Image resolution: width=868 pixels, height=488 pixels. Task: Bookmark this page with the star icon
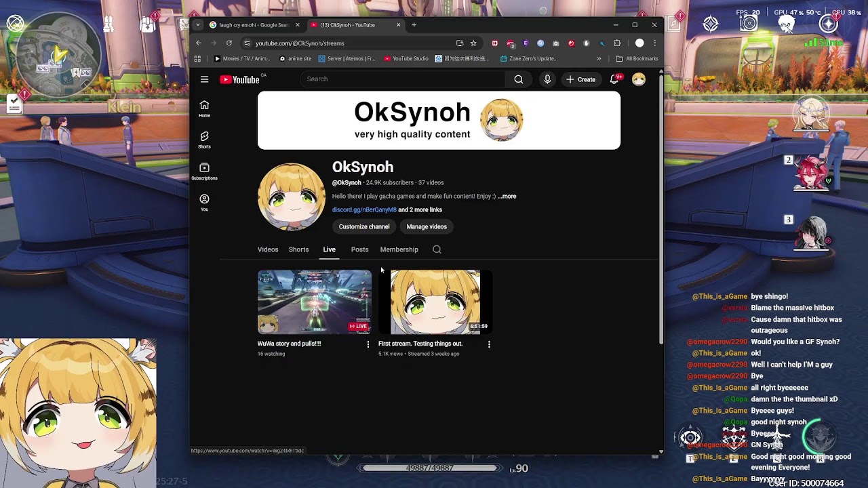point(473,43)
